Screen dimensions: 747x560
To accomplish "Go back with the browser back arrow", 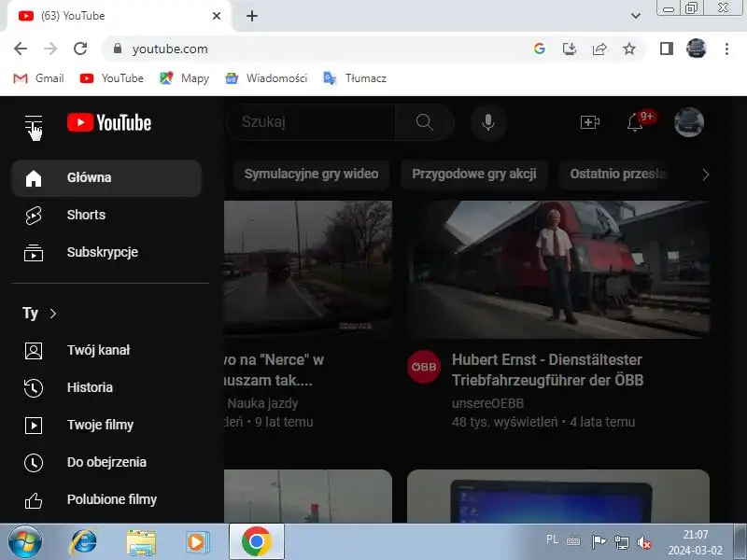I will pos(21,49).
